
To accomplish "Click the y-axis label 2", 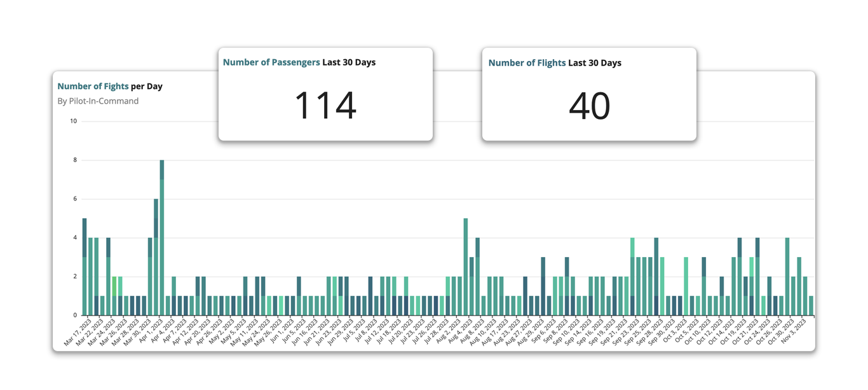I will (75, 276).
